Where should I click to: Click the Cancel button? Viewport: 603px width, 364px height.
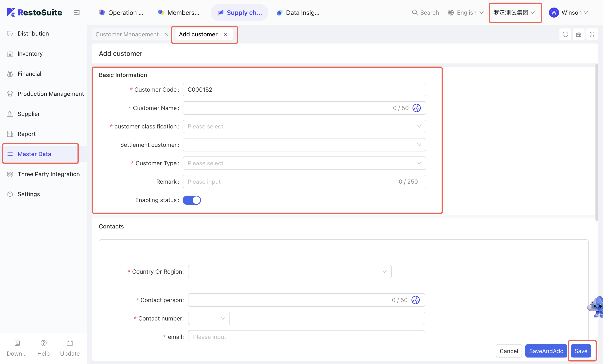[x=509, y=351]
